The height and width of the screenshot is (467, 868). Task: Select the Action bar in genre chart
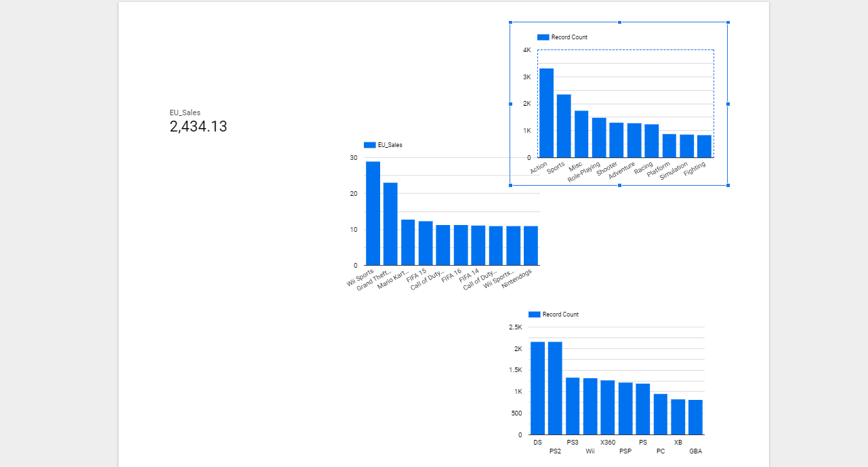coord(546,113)
